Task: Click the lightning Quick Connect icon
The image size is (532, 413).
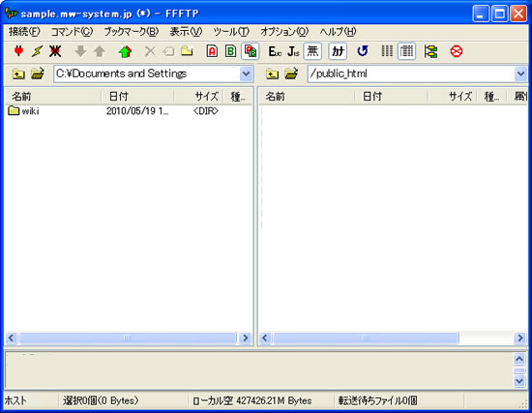Action: tap(37, 51)
